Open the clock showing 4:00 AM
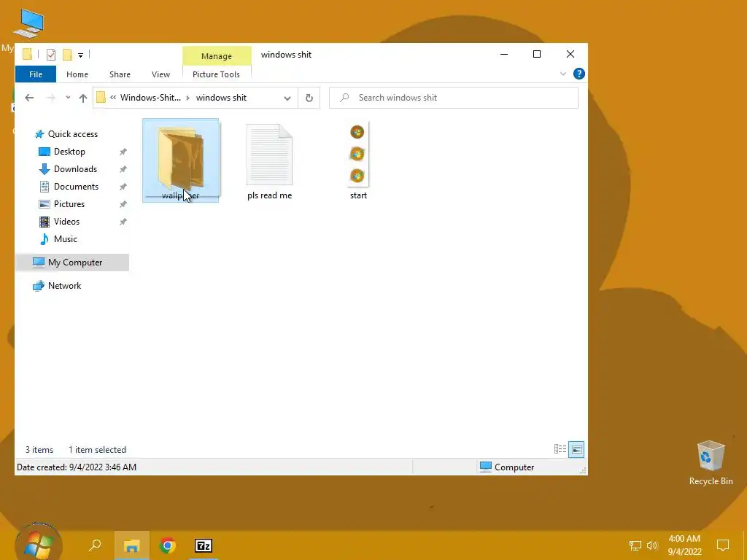This screenshot has height=560, width=747. point(684,545)
